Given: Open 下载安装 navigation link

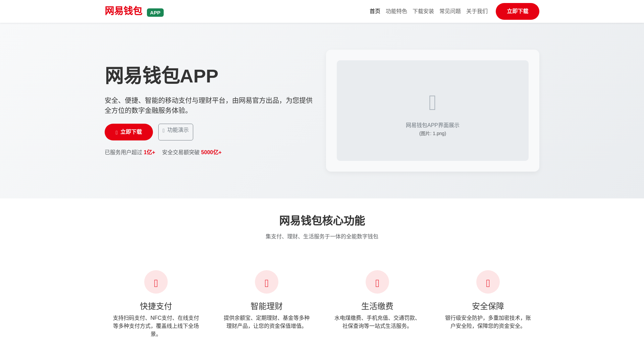Looking at the screenshot, I should [x=423, y=11].
